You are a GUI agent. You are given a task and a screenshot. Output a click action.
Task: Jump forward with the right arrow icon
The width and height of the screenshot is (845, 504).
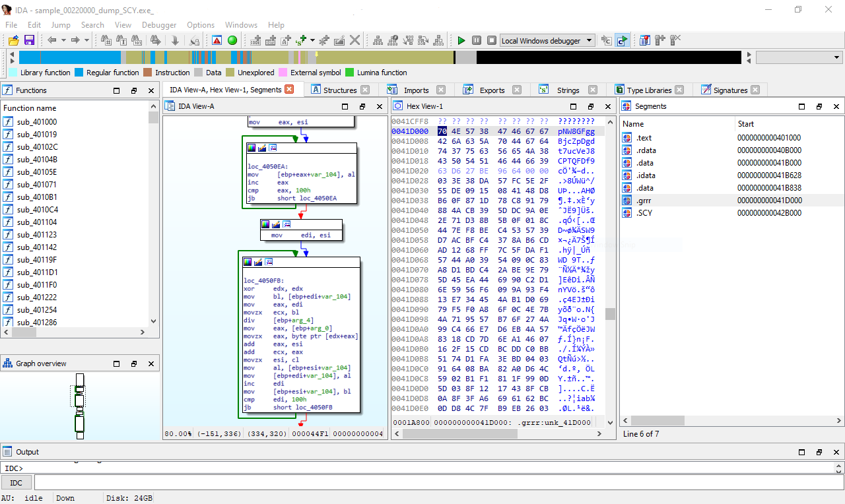point(76,40)
